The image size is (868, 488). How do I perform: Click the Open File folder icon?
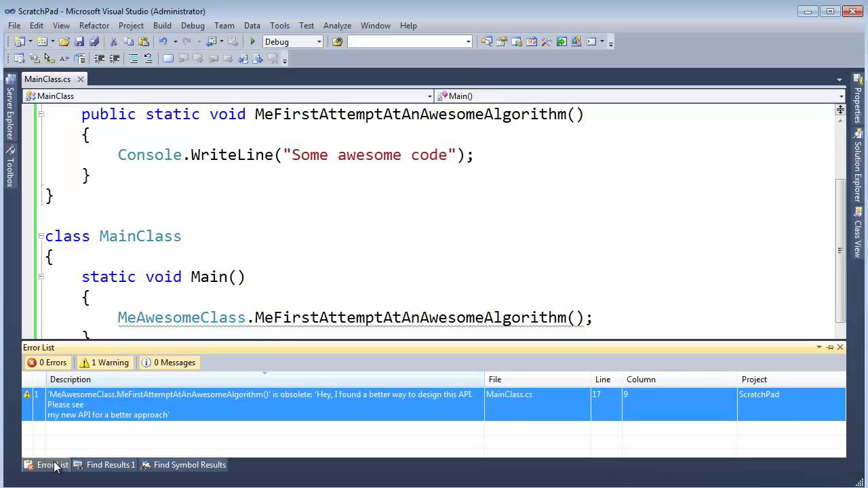point(64,41)
